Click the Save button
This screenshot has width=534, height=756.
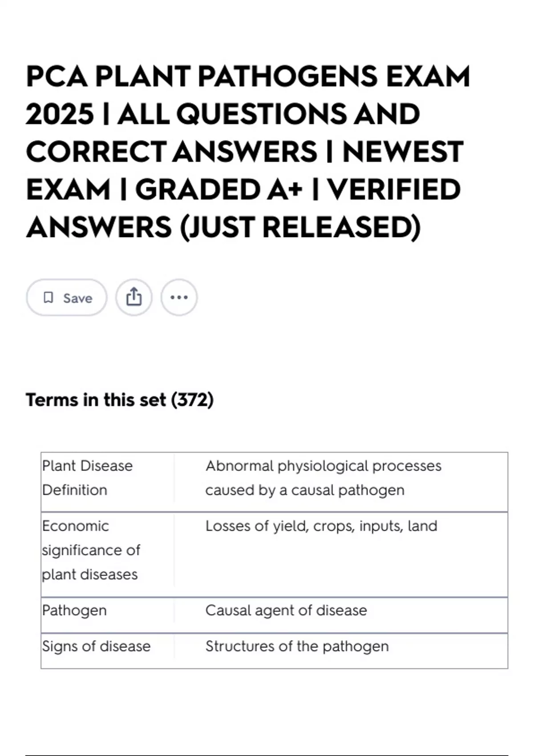[67, 298]
